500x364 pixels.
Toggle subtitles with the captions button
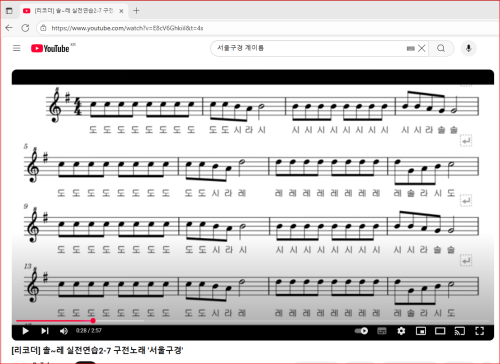[x=382, y=331]
